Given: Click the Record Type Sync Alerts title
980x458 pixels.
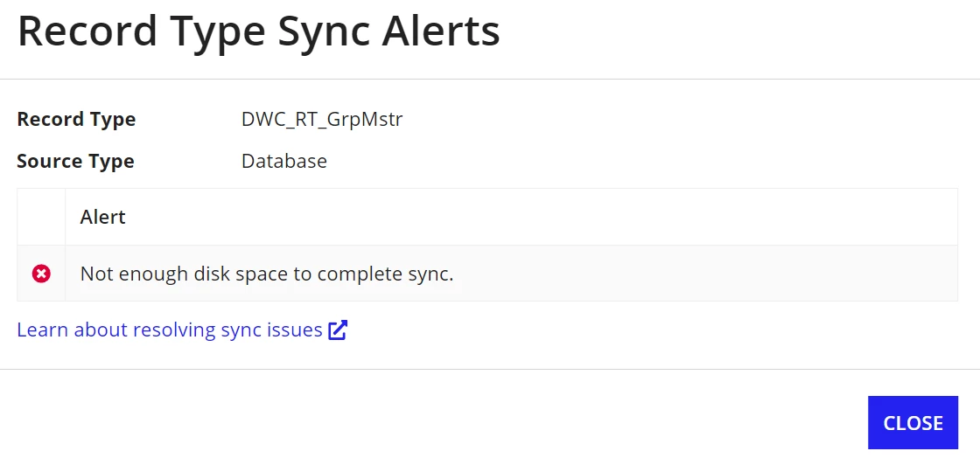Looking at the screenshot, I should (x=259, y=31).
